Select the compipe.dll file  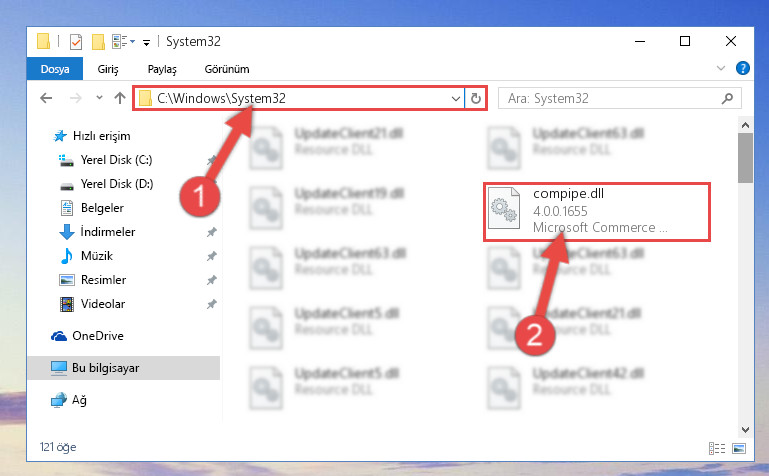click(x=597, y=212)
